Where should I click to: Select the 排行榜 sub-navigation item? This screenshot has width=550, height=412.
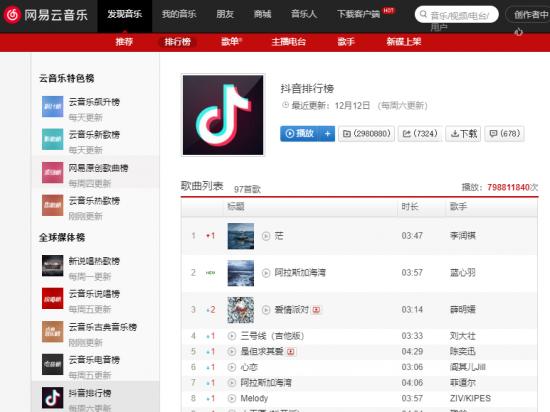[177, 42]
